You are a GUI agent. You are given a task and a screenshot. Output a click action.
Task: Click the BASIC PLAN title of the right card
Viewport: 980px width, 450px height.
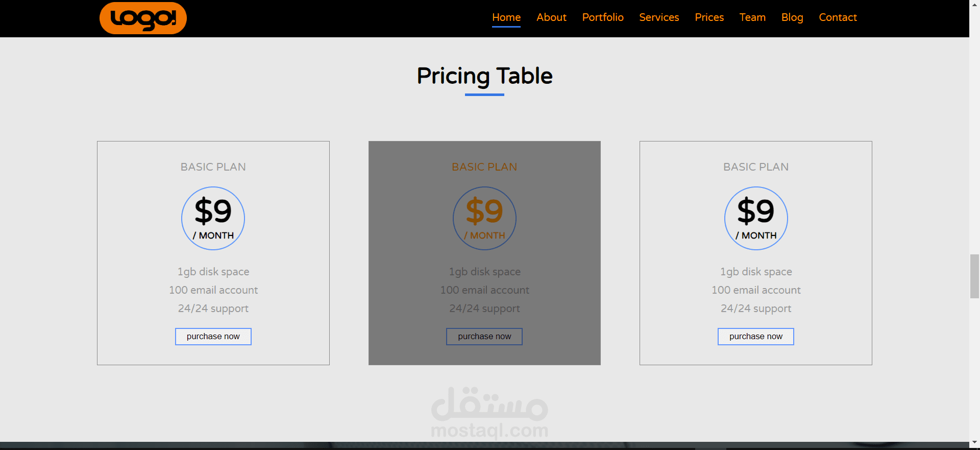(x=756, y=167)
